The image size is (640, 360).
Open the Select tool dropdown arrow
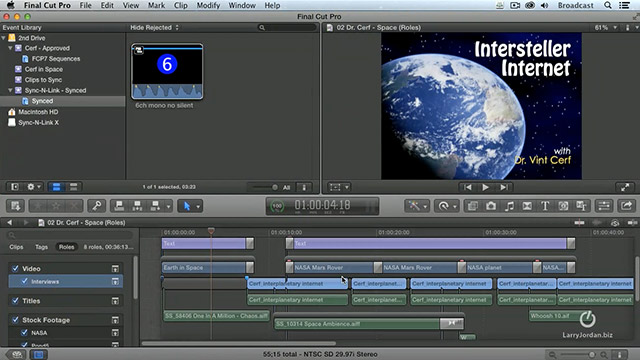click(x=198, y=207)
